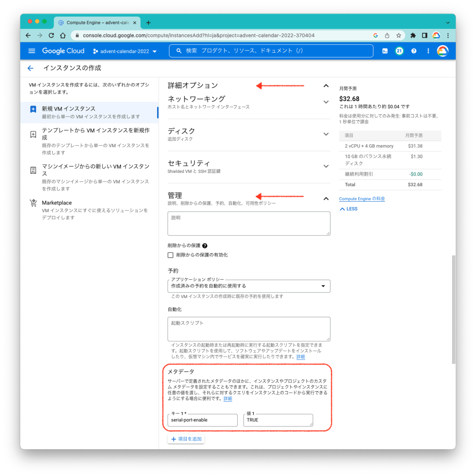This screenshot has width=476, height=476.
Task: Activate Cloud Shell terminal icon
Action: click(x=385, y=51)
